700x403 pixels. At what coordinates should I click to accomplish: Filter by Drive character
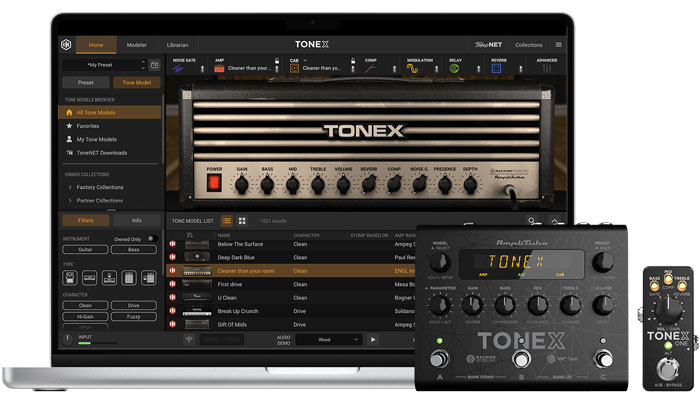134,305
